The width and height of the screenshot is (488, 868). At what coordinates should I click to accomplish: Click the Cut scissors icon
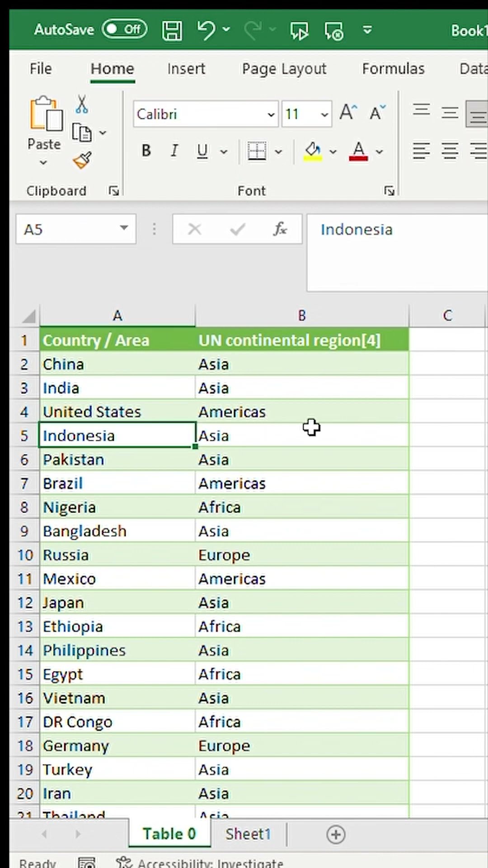coord(82,104)
